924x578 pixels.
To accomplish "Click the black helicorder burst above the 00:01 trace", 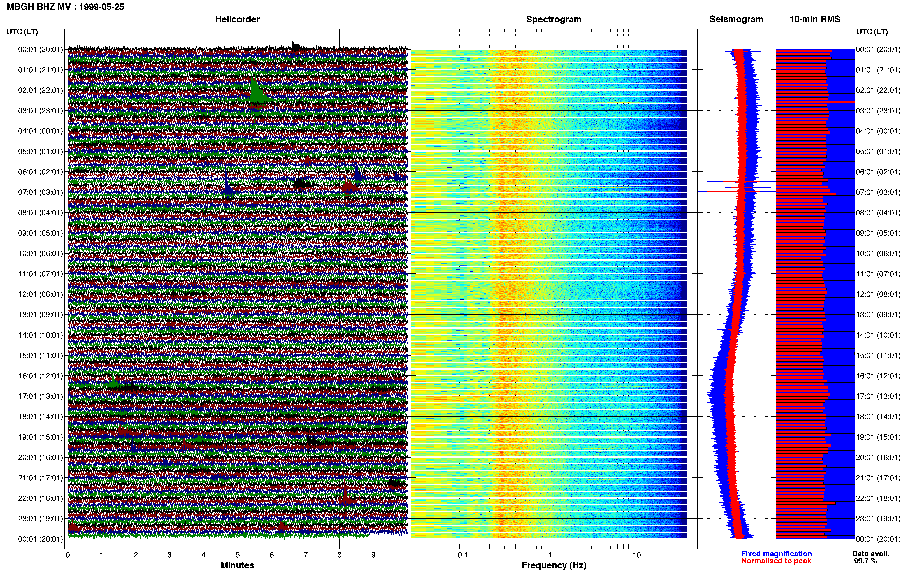I will (x=296, y=46).
